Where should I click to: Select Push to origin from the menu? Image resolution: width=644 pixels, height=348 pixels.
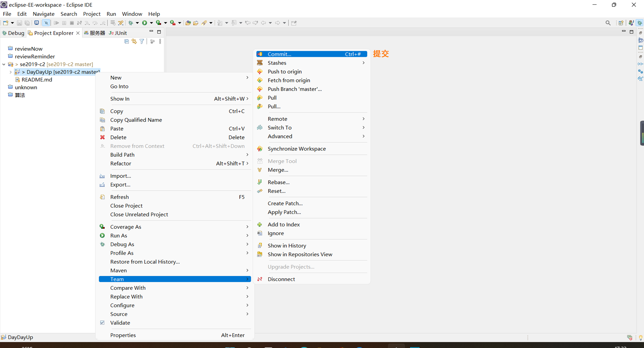point(284,71)
